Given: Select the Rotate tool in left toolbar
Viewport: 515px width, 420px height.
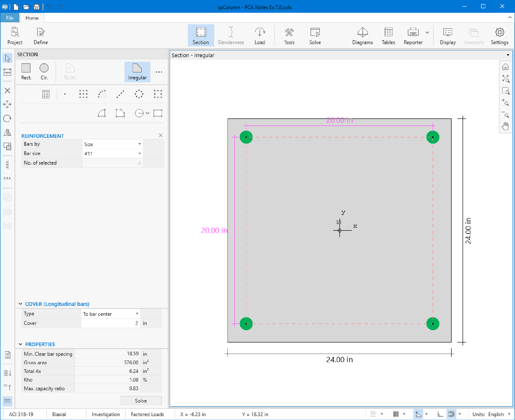Looking at the screenshot, I should [8, 118].
